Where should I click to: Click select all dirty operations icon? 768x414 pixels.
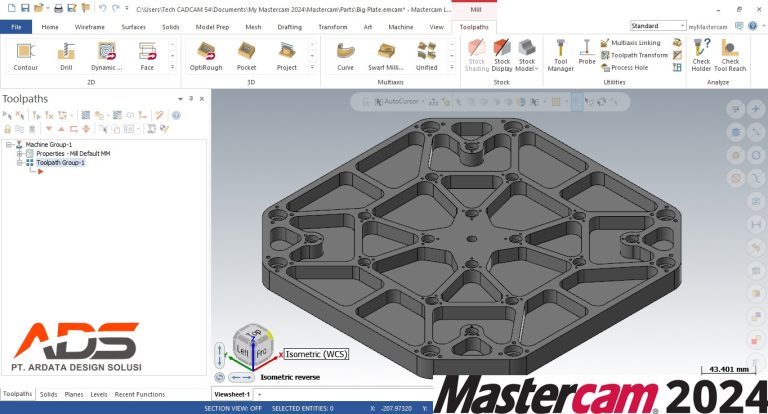[20, 115]
